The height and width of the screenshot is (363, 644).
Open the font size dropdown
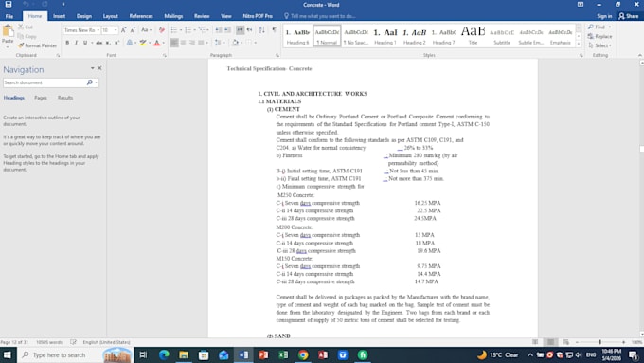point(116,30)
